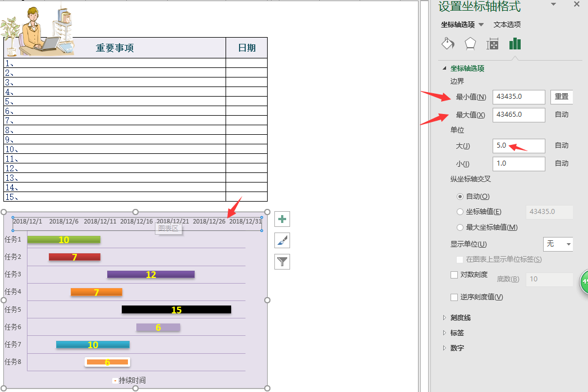
Task: Click 重置 button for minimum value
Action: pos(562,97)
